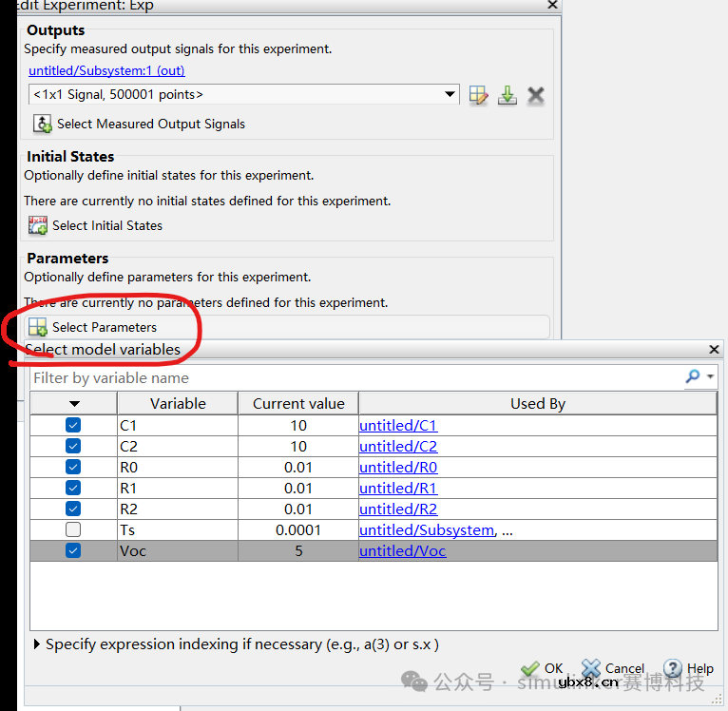The image size is (728, 711).
Task: Uncheck the R0 variable checkbox
Action: 73,467
